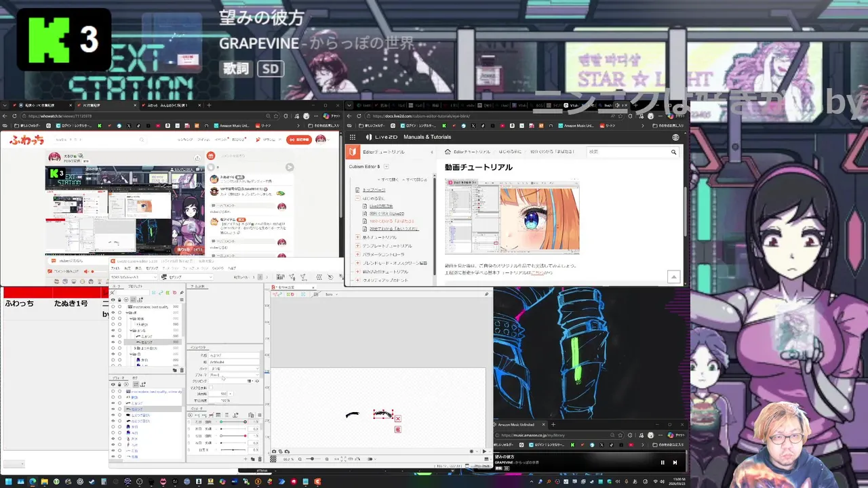Click the plus icon under the parameter panel

click(x=245, y=459)
